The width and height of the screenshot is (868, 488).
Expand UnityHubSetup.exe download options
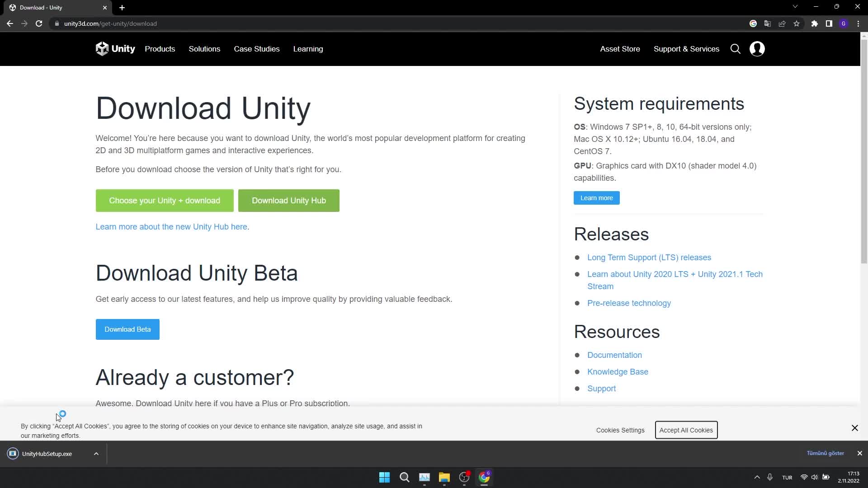tap(96, 454)
